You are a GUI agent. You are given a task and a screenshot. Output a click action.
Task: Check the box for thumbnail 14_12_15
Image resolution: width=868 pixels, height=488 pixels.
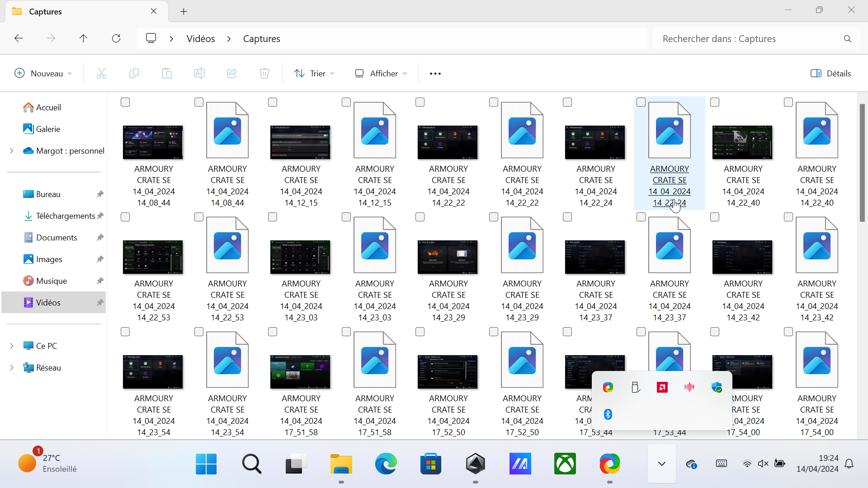coord(273,103)
